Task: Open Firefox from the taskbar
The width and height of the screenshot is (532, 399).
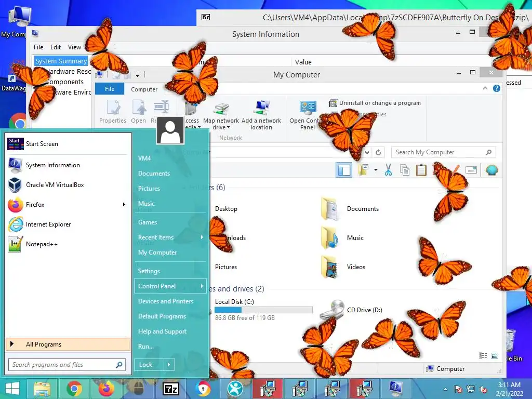Action: point(106,389)
